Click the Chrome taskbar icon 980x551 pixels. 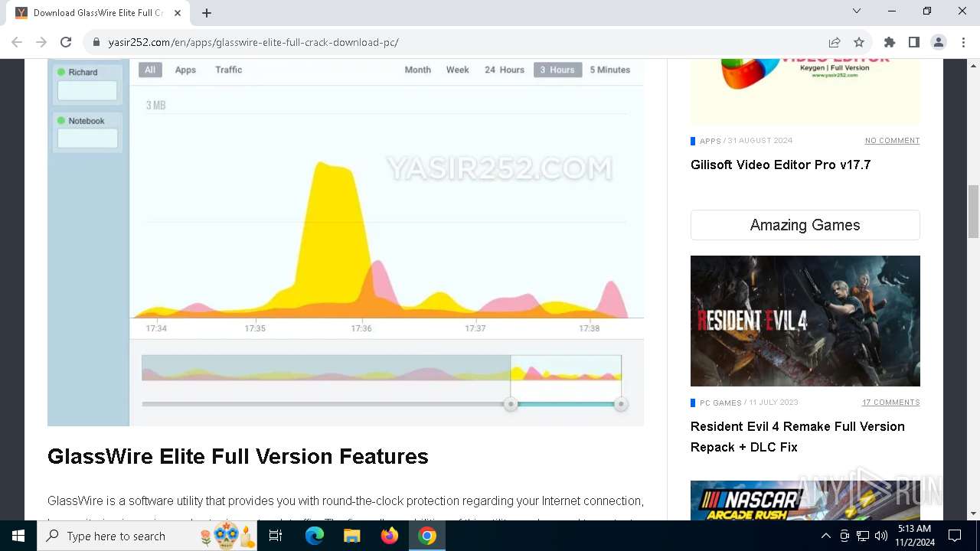(x=427, y=536)
